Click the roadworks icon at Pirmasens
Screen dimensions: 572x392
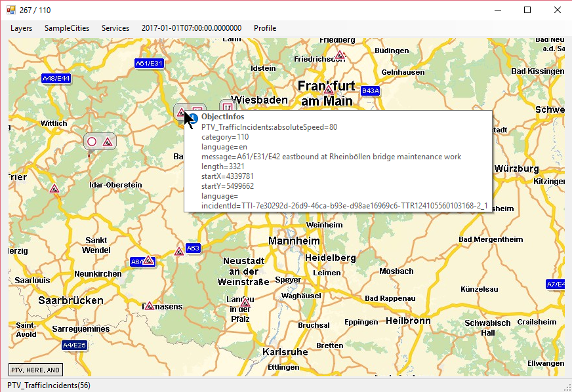coord(150,305)
